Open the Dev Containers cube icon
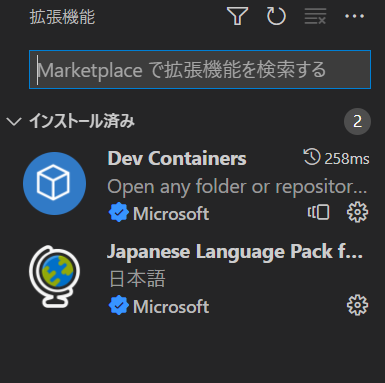The image size is (385, 383). [54, 183]
